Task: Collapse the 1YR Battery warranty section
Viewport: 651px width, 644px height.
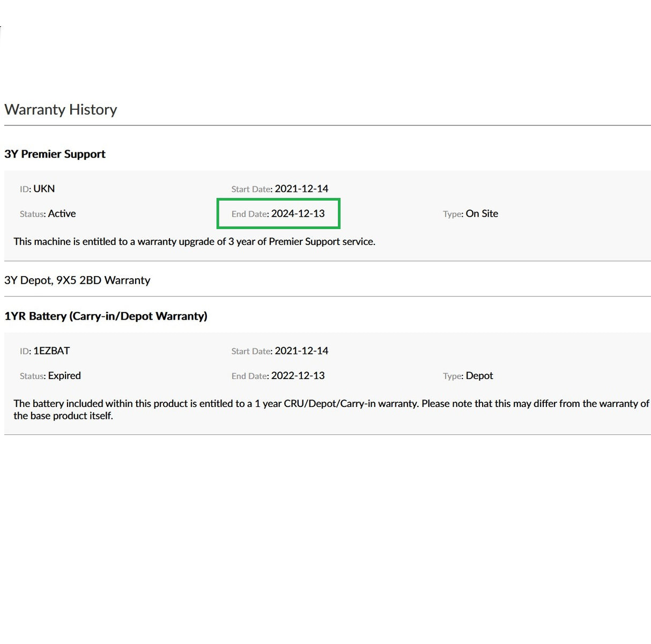Action: 106,316
